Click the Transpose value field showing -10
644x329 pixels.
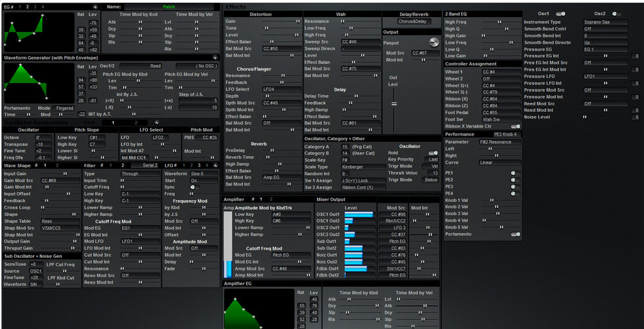point(44,144)
